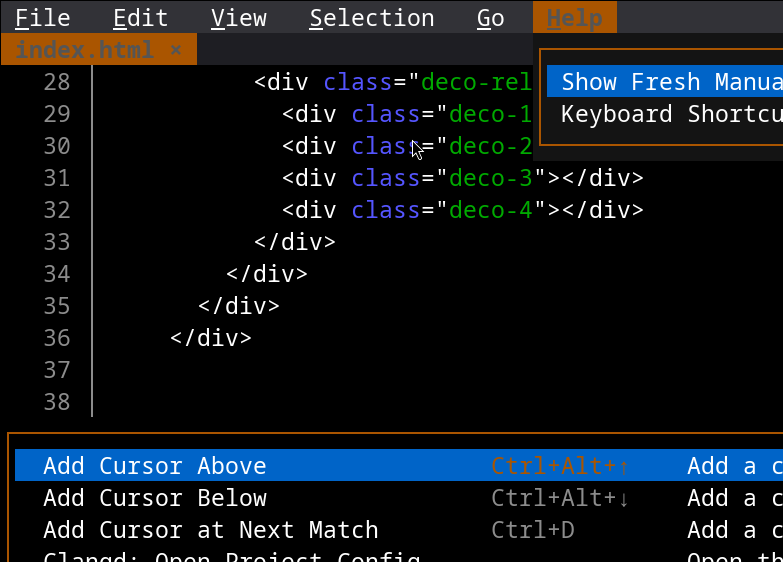This screenshot has height=562, width=783.
Task: Open the Edit menu
Action: [x=140, y=18]
